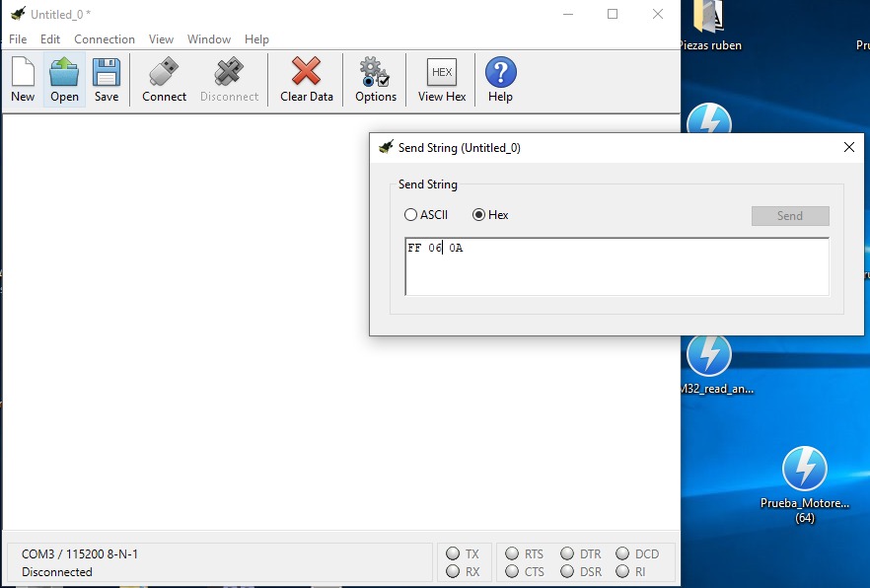Select the Hex radio button
The image size is (870, 588).
click(479, 215)
